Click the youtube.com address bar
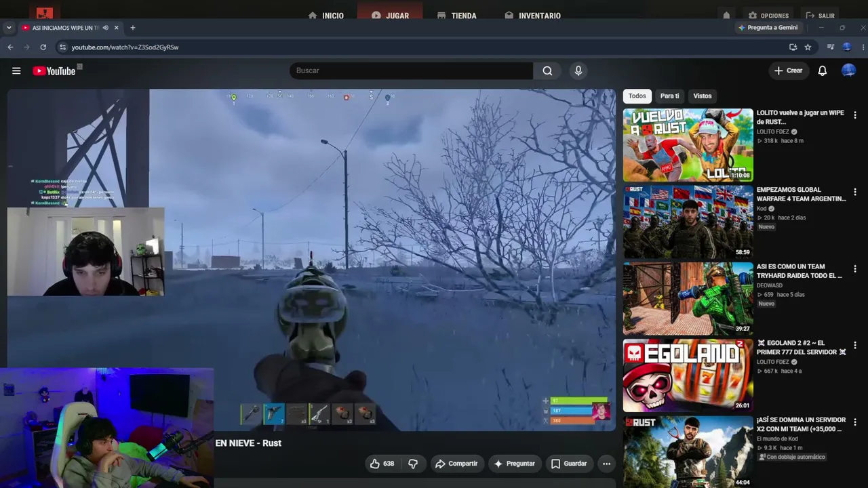The width and height of the screenshot is (868, 488). point(420,47)
